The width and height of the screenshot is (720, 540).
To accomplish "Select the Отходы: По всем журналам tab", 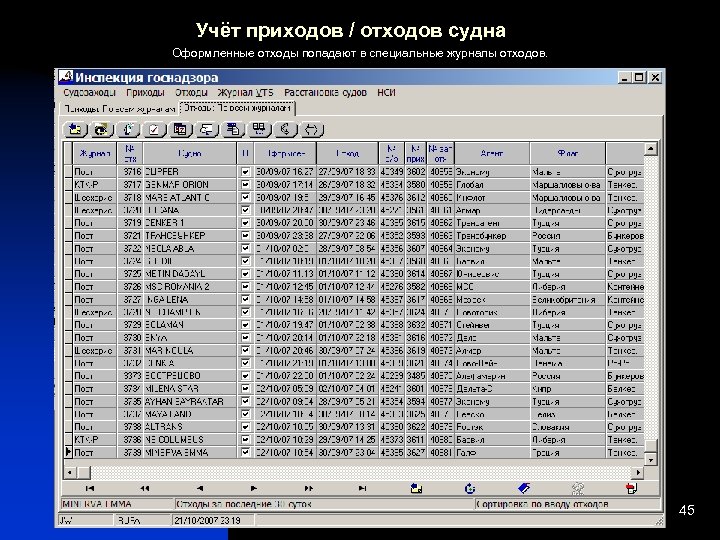I will pos(237,108).
